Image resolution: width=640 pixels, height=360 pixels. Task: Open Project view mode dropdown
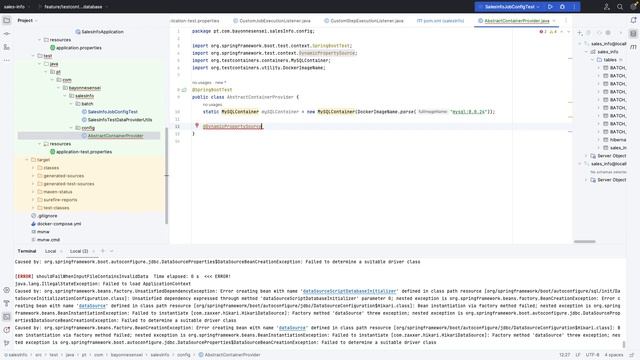27,20
